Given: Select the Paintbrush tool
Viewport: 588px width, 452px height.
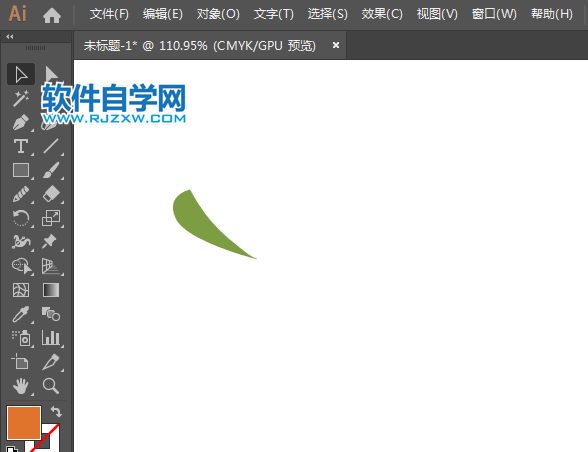Looking at the screenshot, I should pos(51,170).
